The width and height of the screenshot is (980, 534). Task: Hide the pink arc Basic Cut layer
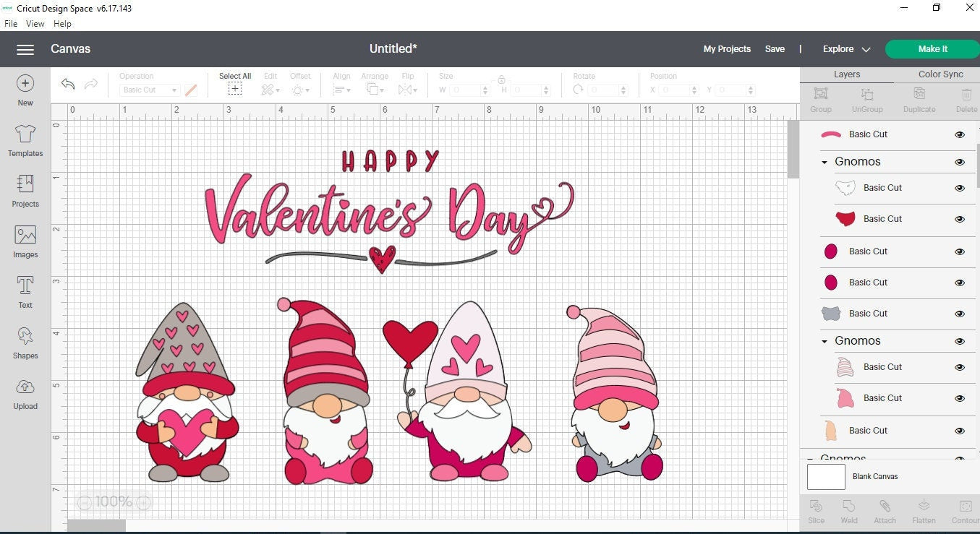click(x=960, y=134)
